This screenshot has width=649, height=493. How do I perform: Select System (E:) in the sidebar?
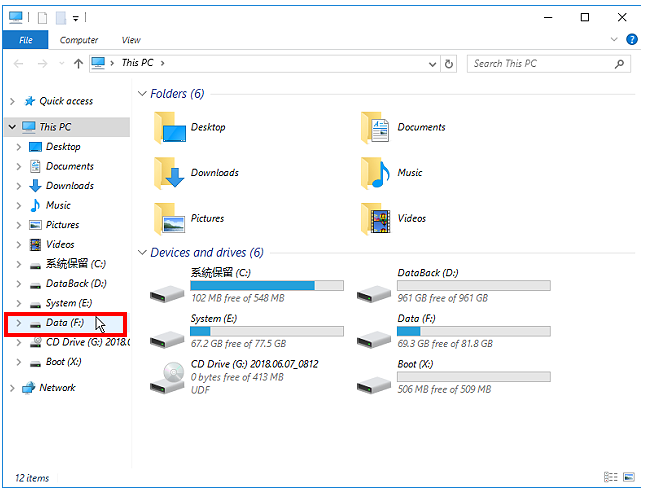tap(69, 303)
